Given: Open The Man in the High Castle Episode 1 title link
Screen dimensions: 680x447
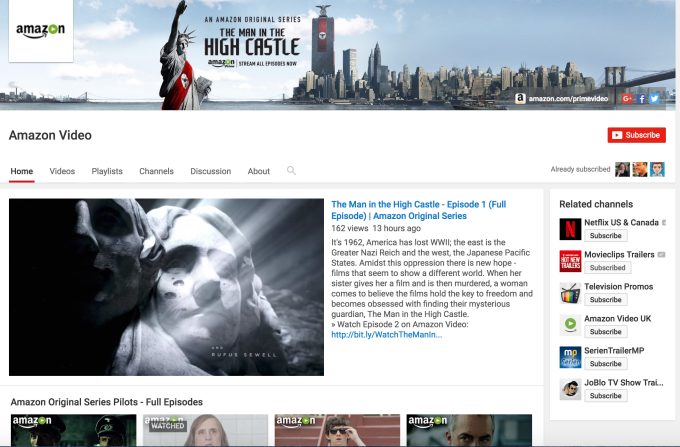Looking at the screenshot, I should pyautogui.click(x=418, y=210).
